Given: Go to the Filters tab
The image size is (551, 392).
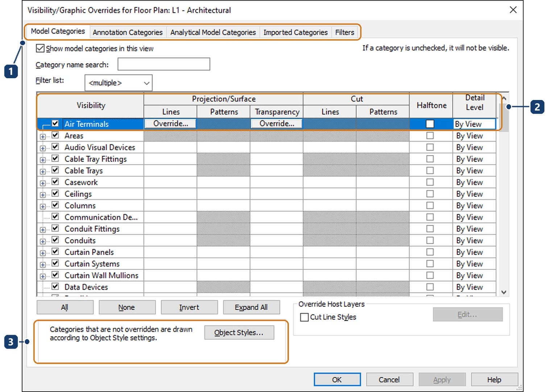Looking at the screenshot, I should (345, 32).
